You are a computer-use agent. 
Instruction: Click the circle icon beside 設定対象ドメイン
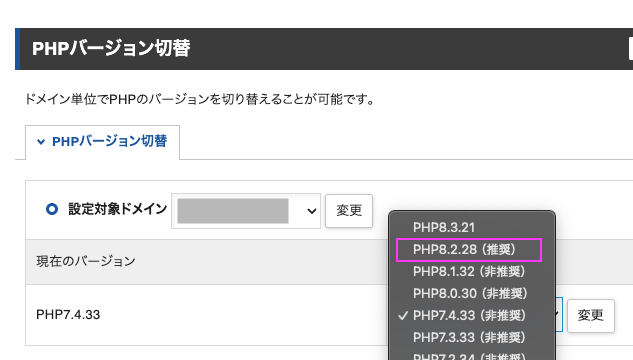52,209
